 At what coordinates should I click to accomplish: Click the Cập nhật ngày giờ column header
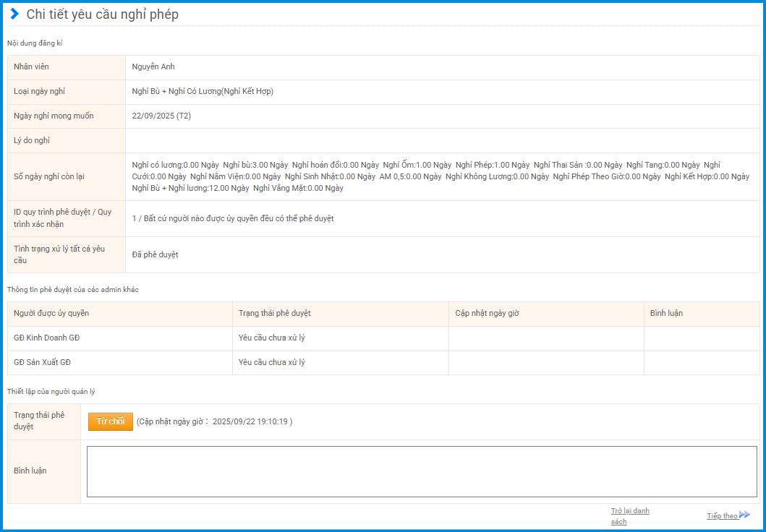pos(487,314)
